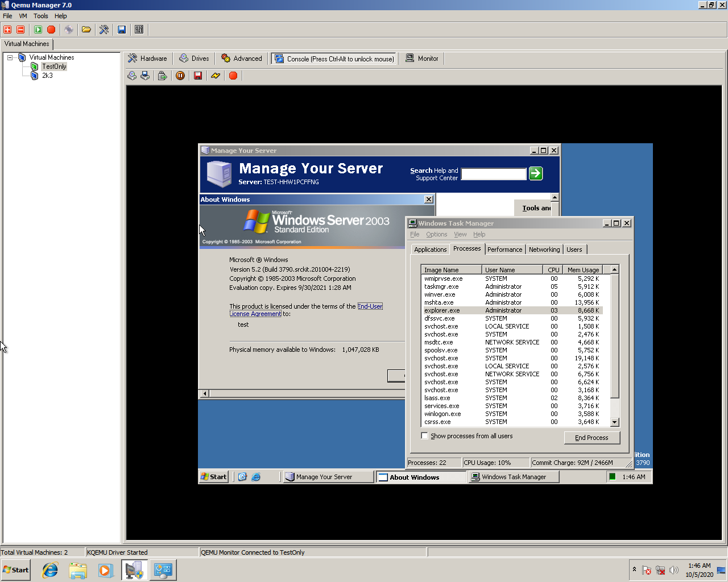This screenshot has height=582, width=728.
Task: Click the open folder toolbar icon
Action: [x=86, y=30]
